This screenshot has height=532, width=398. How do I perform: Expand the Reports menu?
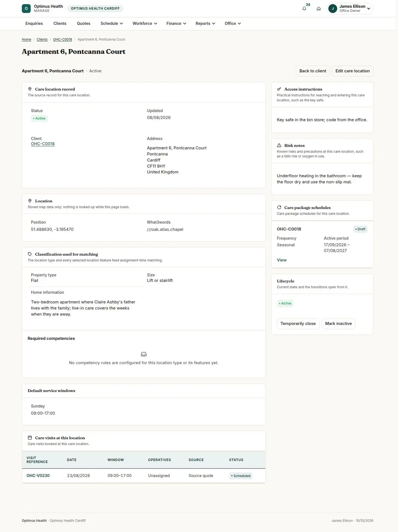[x=205, y=24]
